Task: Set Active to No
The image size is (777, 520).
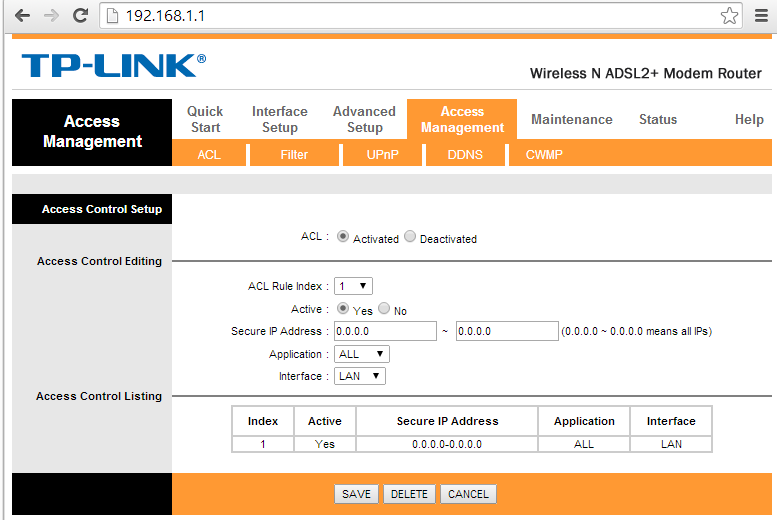Action: 384,309
